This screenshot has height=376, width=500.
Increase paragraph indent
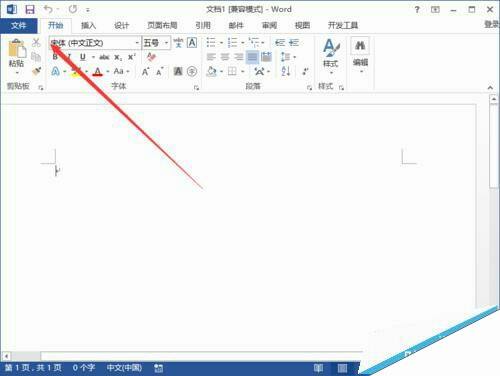pyautogui.click(x=294, y=43)
